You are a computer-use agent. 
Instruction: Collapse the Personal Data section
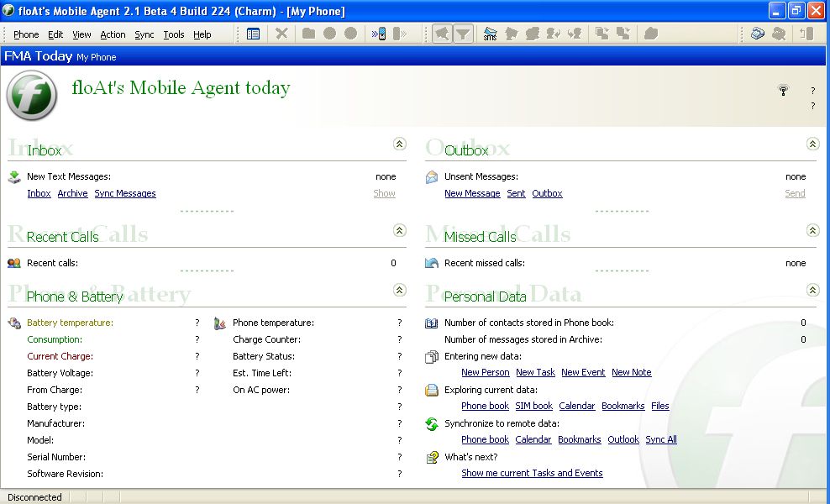(812, 290)
